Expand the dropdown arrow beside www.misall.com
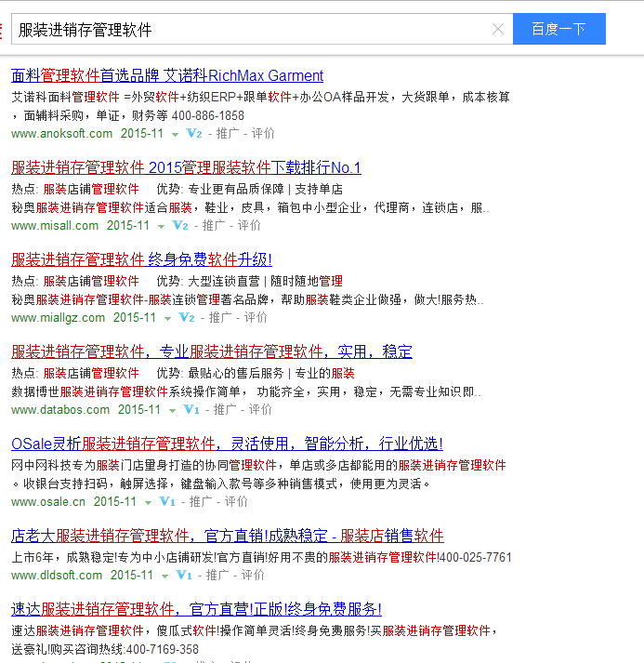 point(161,227)
